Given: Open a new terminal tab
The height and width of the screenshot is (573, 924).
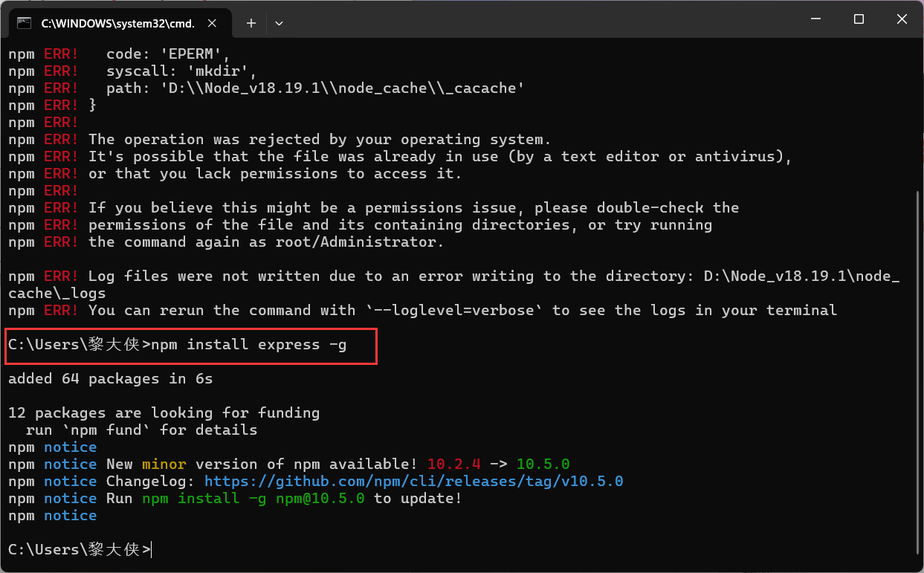Looking at the screenshot, I should point(251,23).
